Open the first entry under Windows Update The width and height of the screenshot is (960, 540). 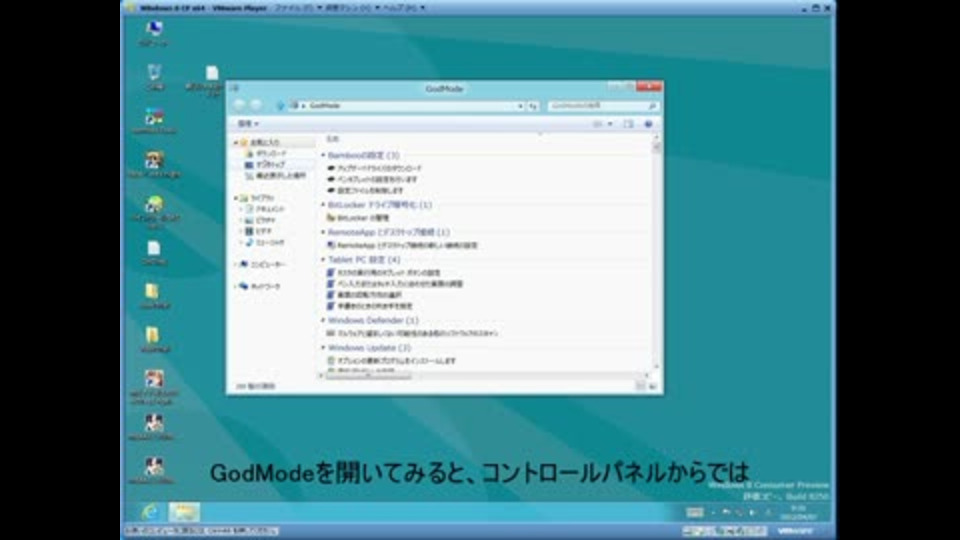(391, 361)
